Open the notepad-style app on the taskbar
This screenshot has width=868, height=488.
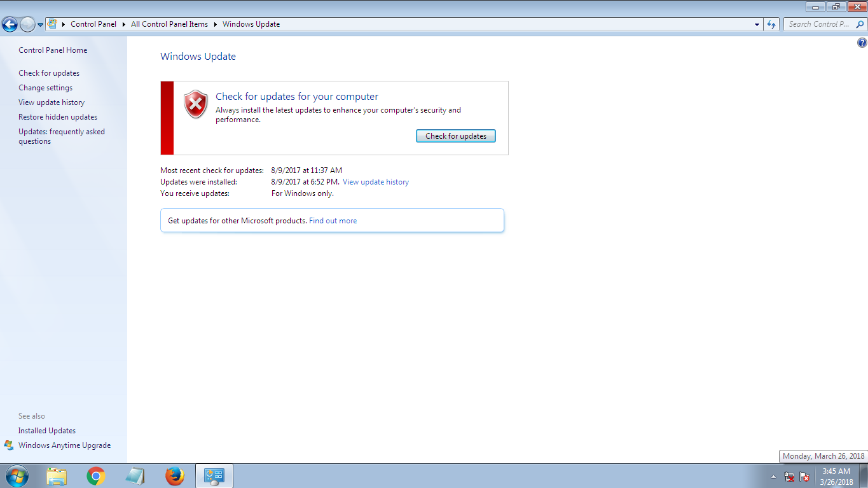click(135, 476)
